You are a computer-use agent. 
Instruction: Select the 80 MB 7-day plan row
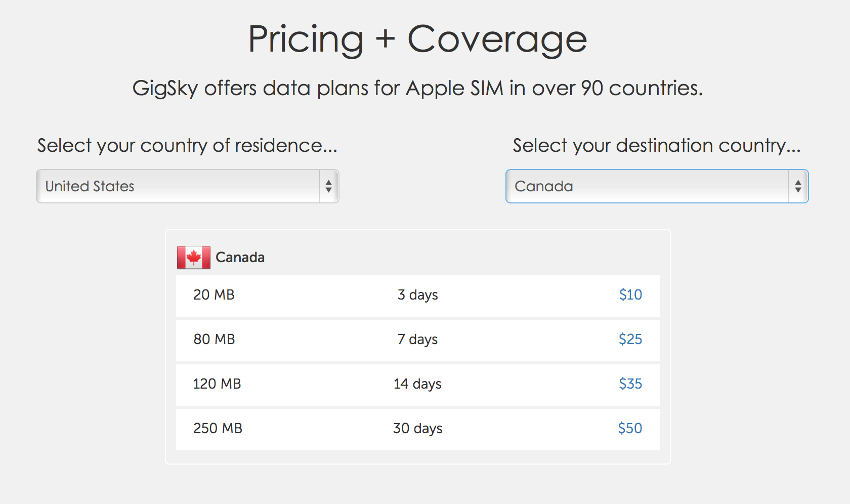[417, 340]
